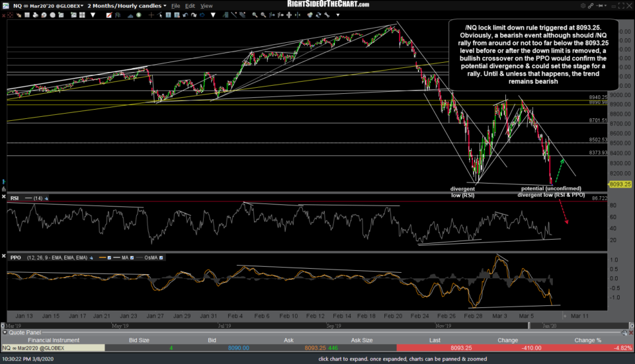Click the candlestick bars icon
The image size is (635, 364).
click(x=118, y=15)
